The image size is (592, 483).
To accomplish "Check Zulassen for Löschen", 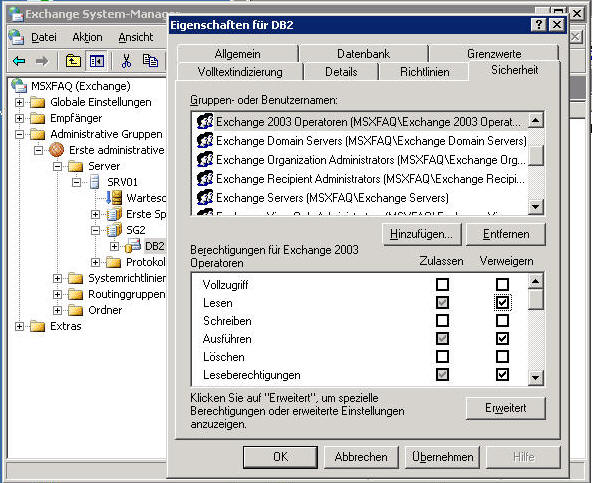I will [442, 356].
